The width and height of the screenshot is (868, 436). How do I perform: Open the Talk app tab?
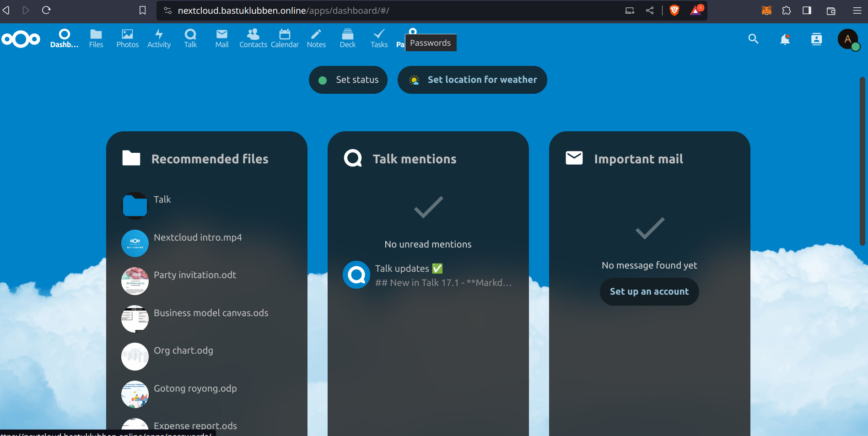coord(190,38)
